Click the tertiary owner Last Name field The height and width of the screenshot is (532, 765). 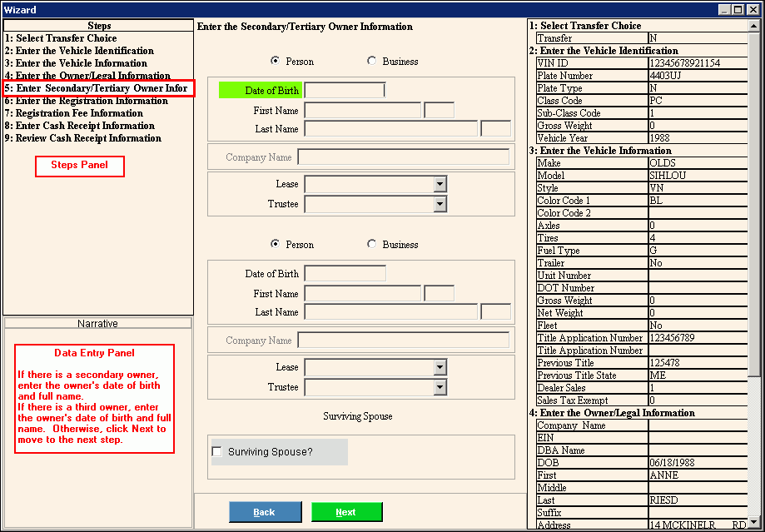[390, 312]
